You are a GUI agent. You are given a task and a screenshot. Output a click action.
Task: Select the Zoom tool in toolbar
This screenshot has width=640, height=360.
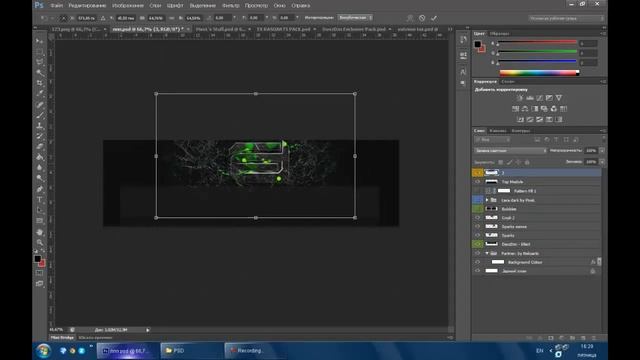[x=40, y=242]
